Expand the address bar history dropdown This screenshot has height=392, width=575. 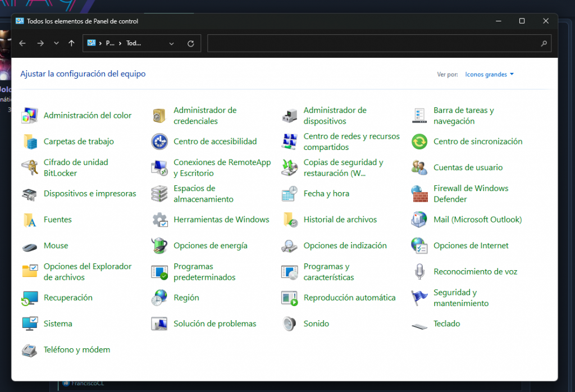pos(172,43)
